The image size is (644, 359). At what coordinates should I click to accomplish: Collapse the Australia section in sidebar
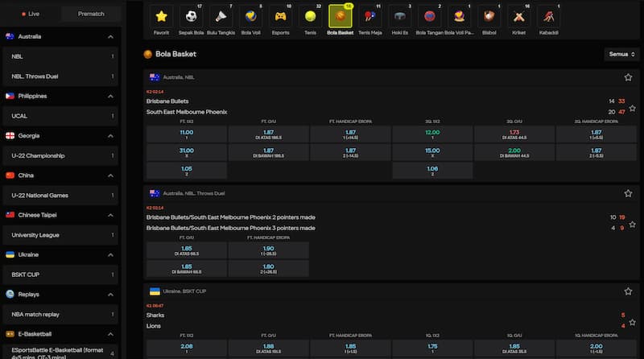pos(110,37)
